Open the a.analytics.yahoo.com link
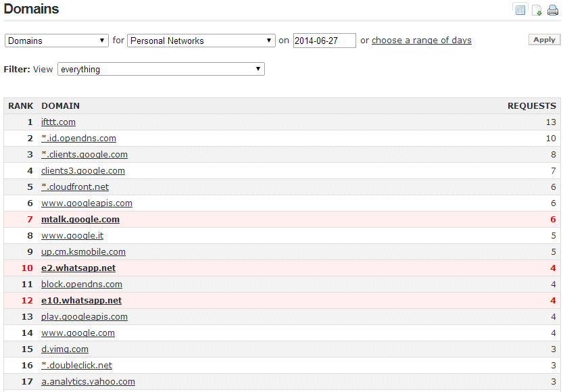Viewport: 565px width, 392px height. [x=88, y=382]
